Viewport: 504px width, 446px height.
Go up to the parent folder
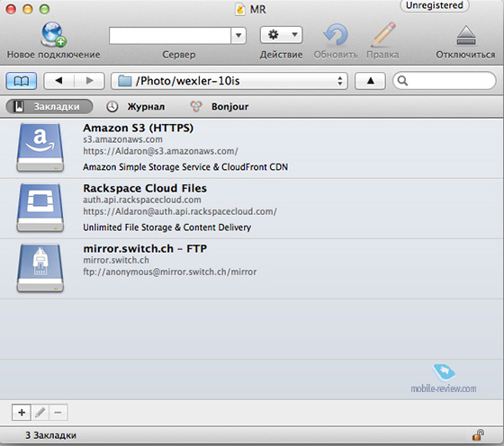click(x=370, y=81)
